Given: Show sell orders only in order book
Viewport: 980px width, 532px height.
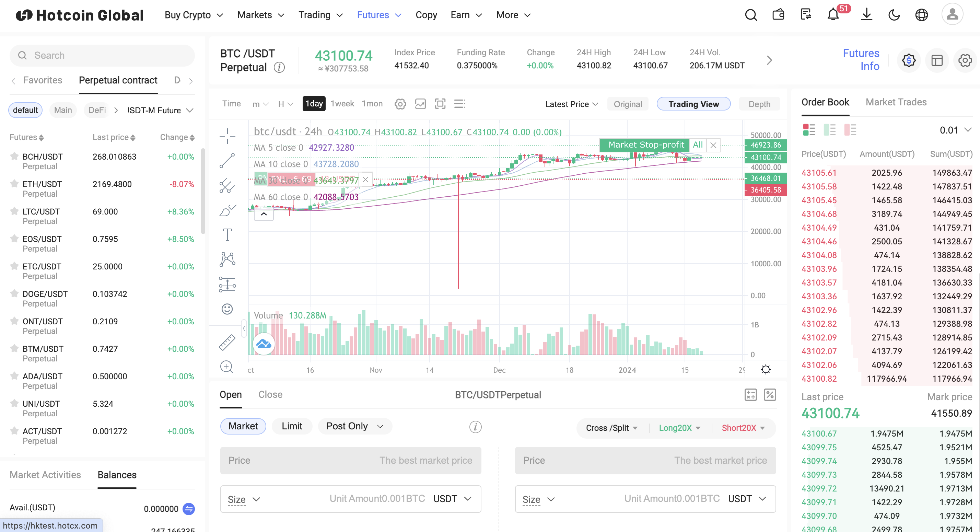Looking at the screenshot, I should (850, 130).
